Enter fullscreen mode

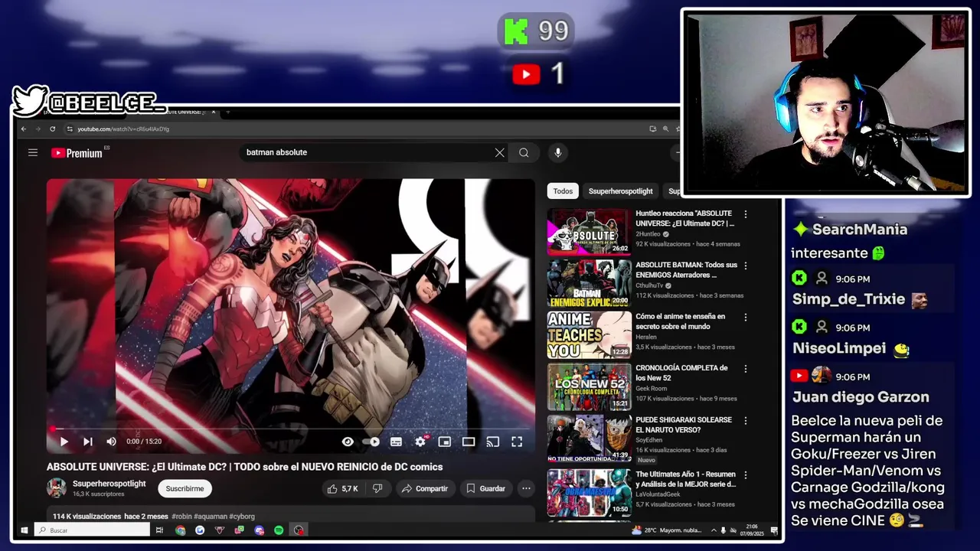[x=517, y=442]
